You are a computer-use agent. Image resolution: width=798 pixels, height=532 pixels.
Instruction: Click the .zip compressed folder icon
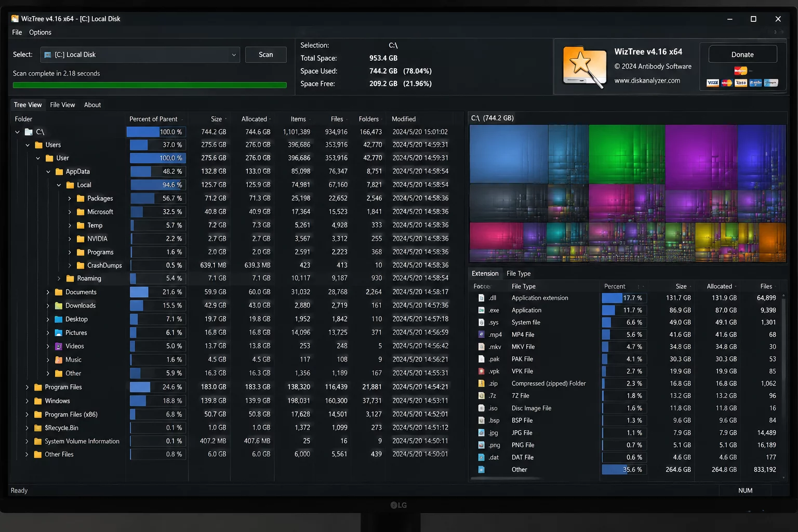point(482,383)
